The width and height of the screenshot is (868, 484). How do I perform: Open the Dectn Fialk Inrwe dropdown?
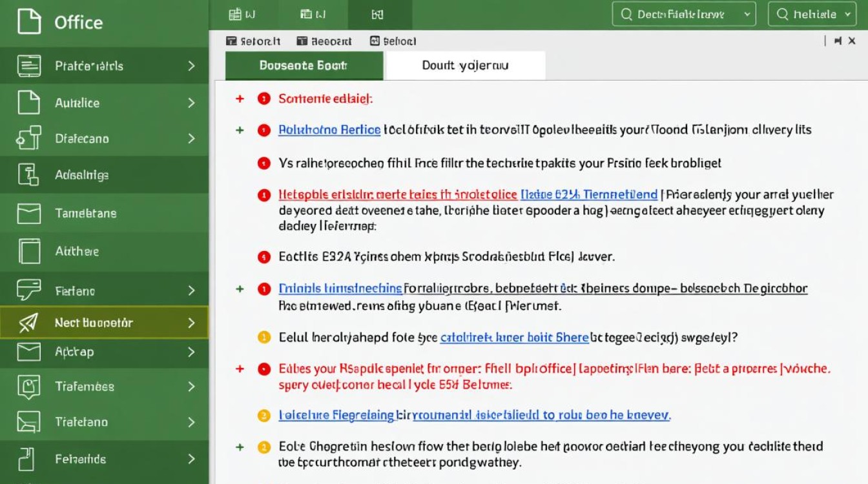pos(683,14)
